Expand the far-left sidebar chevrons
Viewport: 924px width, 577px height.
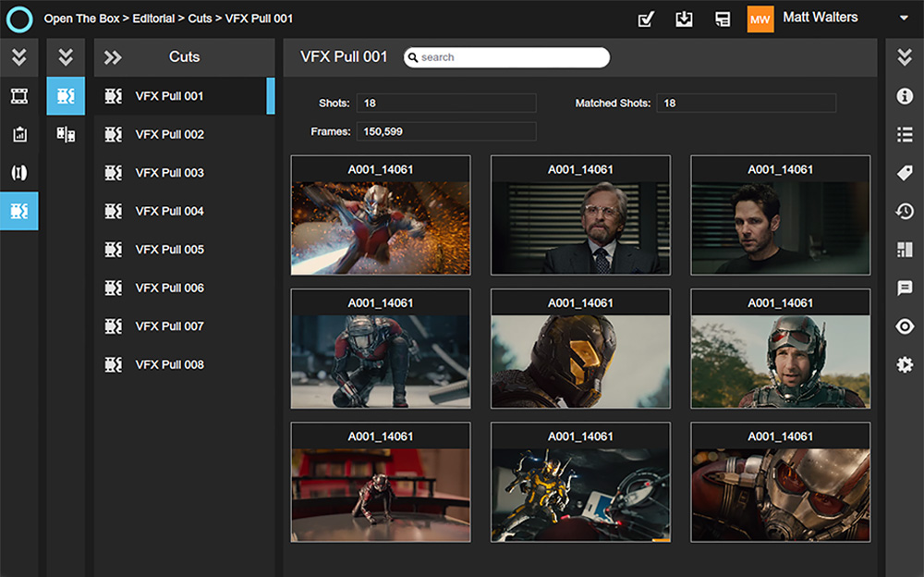[19, 57]
